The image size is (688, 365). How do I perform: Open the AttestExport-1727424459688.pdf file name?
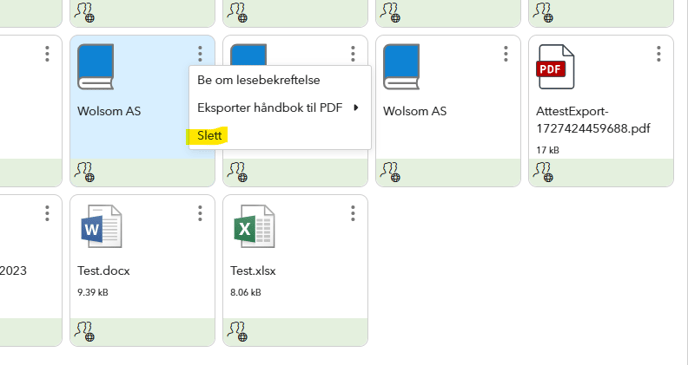pyautogui.click(x=593, y=120)
